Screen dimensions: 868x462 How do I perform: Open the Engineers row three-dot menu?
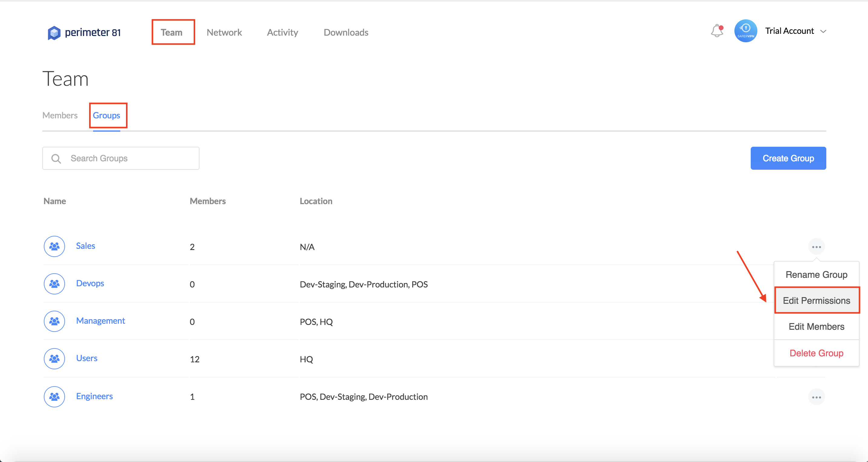pyautogui.click(x=816, y=397)
